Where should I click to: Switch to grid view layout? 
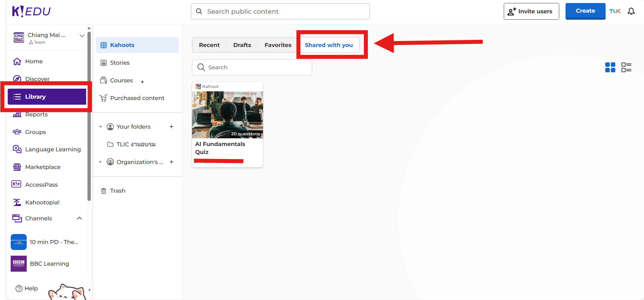click(x=610, y=67)
